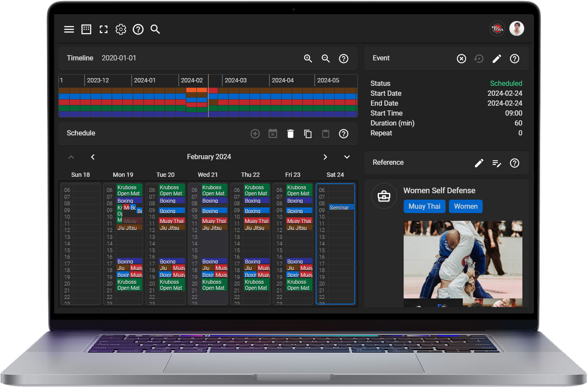Select Tuesday morning Krutoss Open Mat event
Screen dimensions: 588x389
tap(172, 191)
